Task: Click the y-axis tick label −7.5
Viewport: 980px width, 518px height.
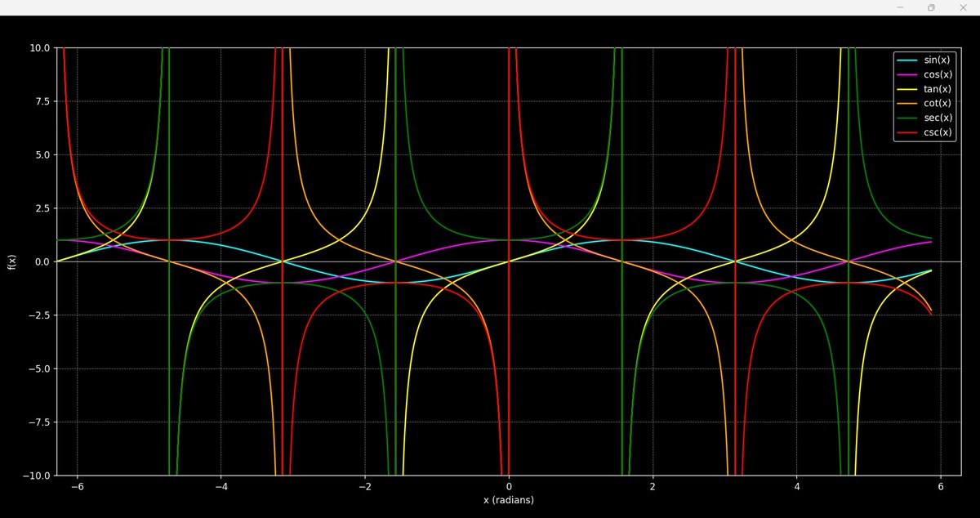Action: point(38,422)
